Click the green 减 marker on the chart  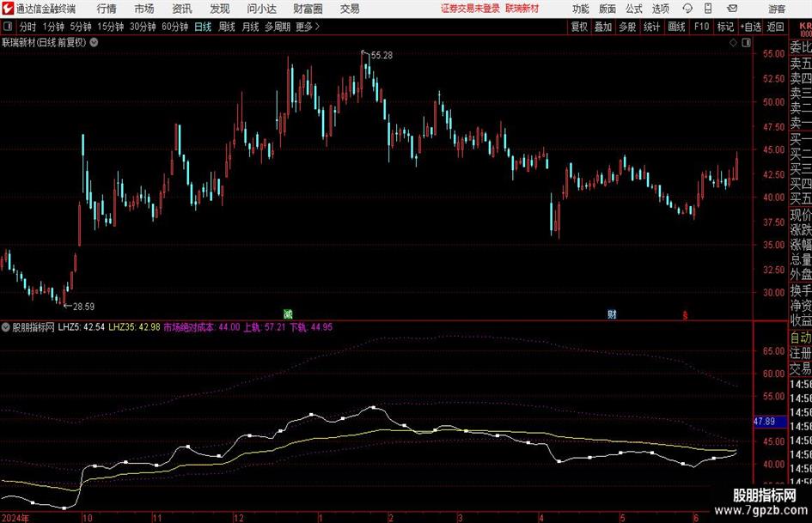click(289, 313)
